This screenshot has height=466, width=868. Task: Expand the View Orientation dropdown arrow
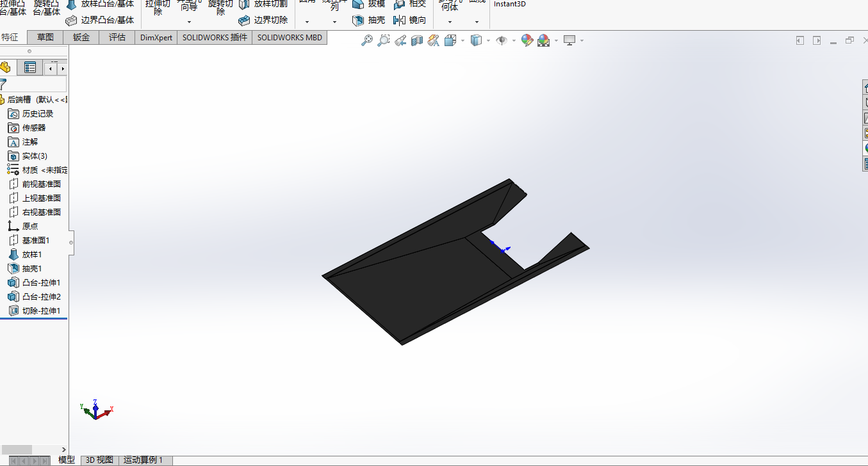pos(463,40)
